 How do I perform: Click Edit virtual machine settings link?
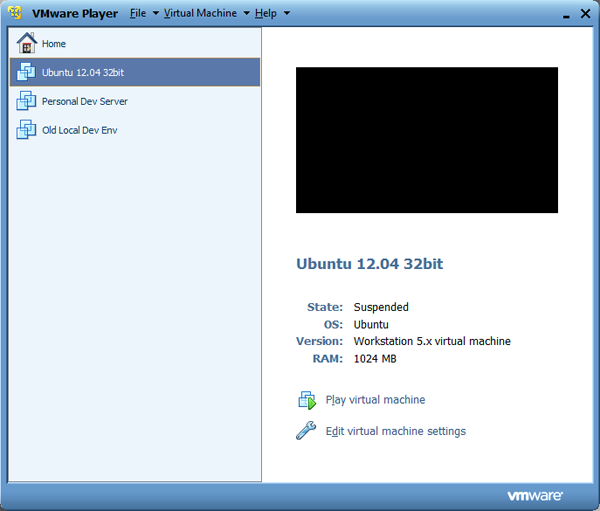point(396,431)
